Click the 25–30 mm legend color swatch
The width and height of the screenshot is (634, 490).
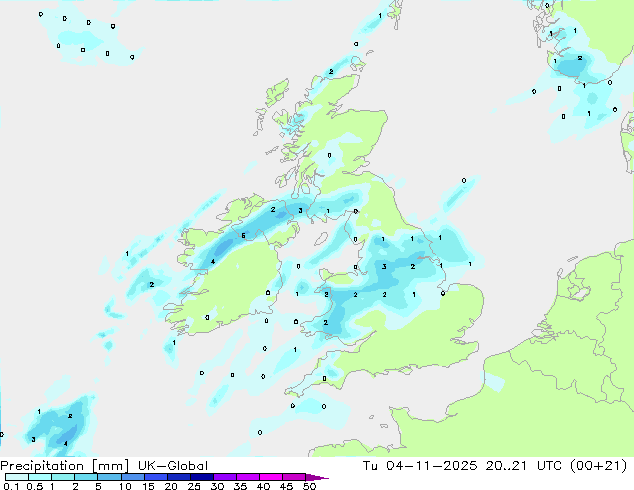[x=201, y=477]
